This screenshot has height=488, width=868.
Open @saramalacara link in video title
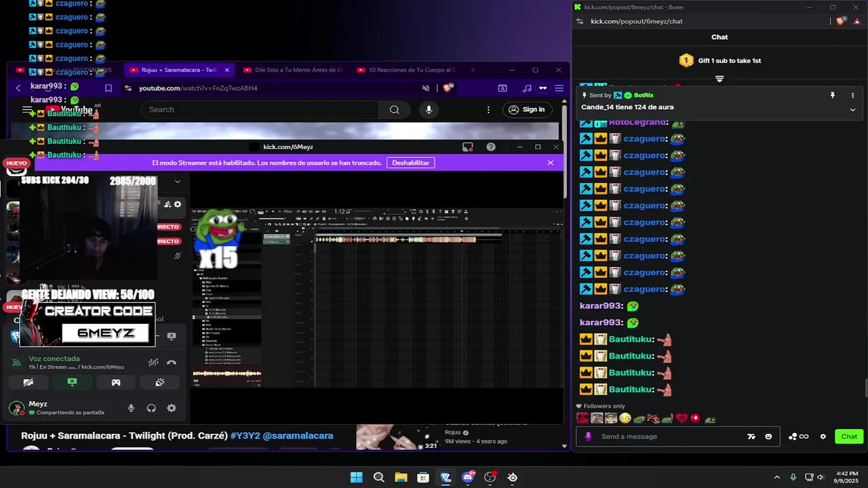[298, 436]
